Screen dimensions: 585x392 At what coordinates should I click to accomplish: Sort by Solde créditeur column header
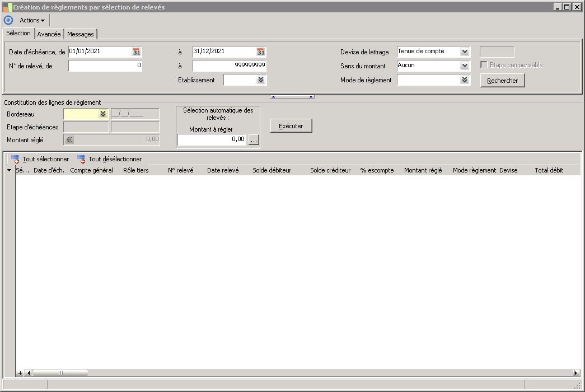click(330, 170)
